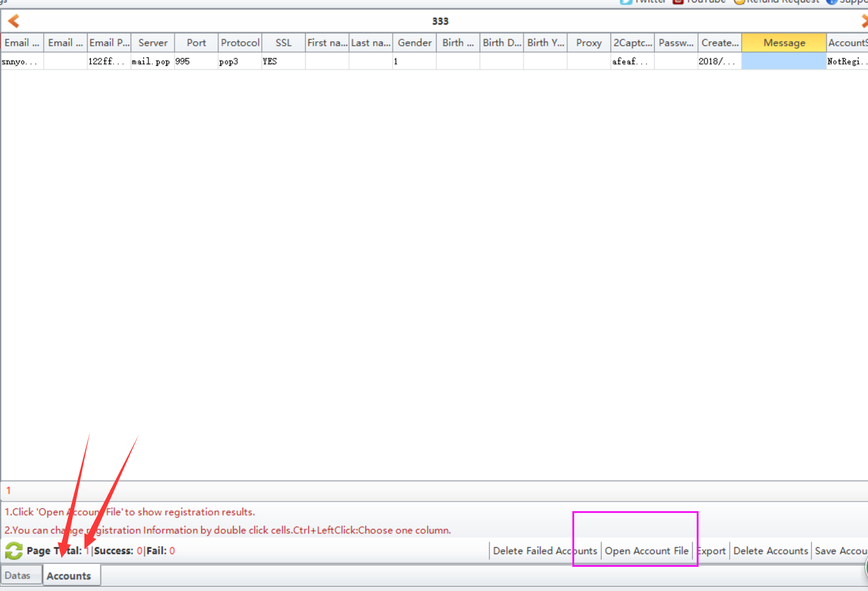Screen dimensions: 868x591
Task: Click the Open Account File button
Action: tap(647, 550)
